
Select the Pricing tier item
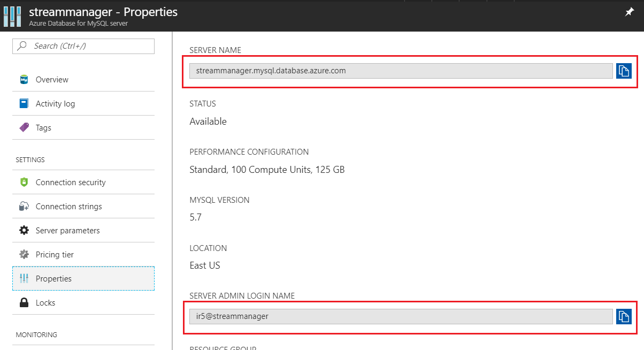(83, 254)
